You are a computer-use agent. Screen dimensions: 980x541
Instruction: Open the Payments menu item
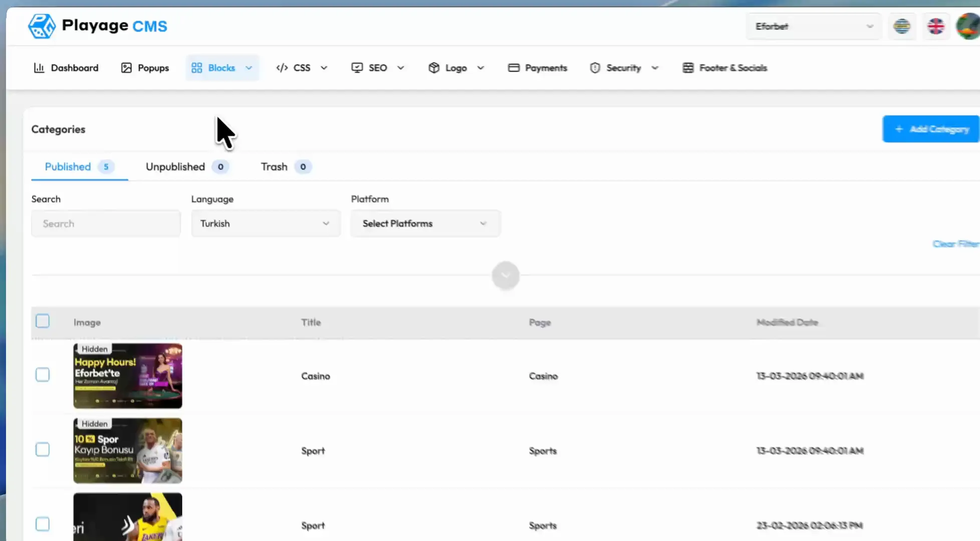coord(537,68)
